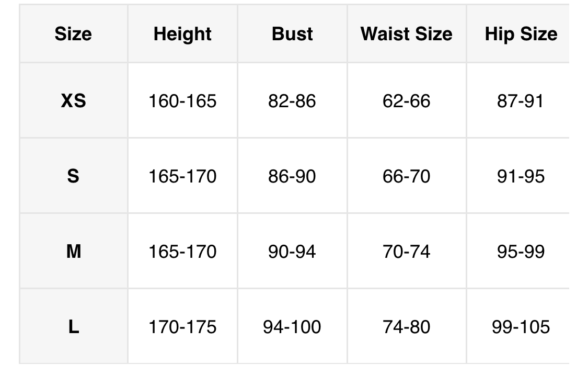Click the L bust cell 94-100
Viewport: 588px width, 387px height.
[292, 327]
